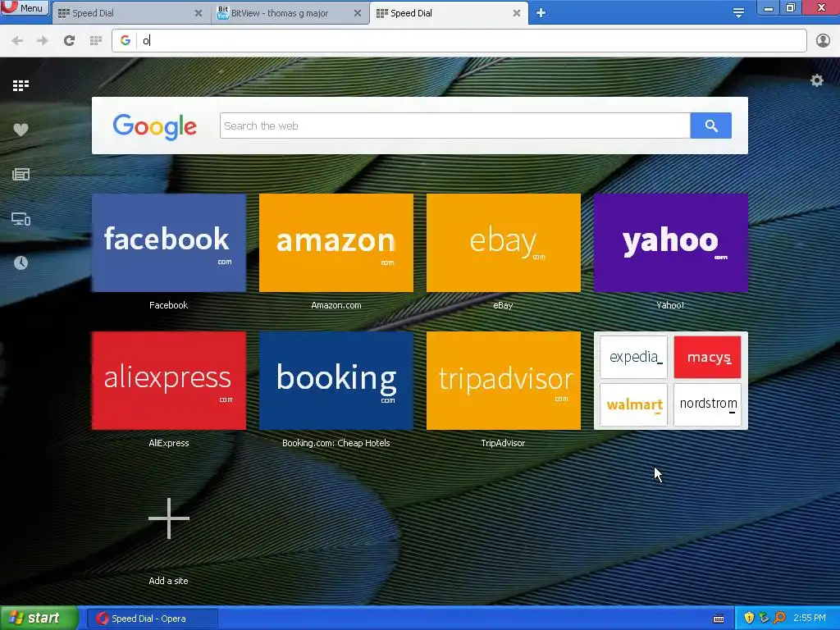Click the safely remove hardware tray icon
The height and width of the screenshot is (630, 840).
(764, 619)
